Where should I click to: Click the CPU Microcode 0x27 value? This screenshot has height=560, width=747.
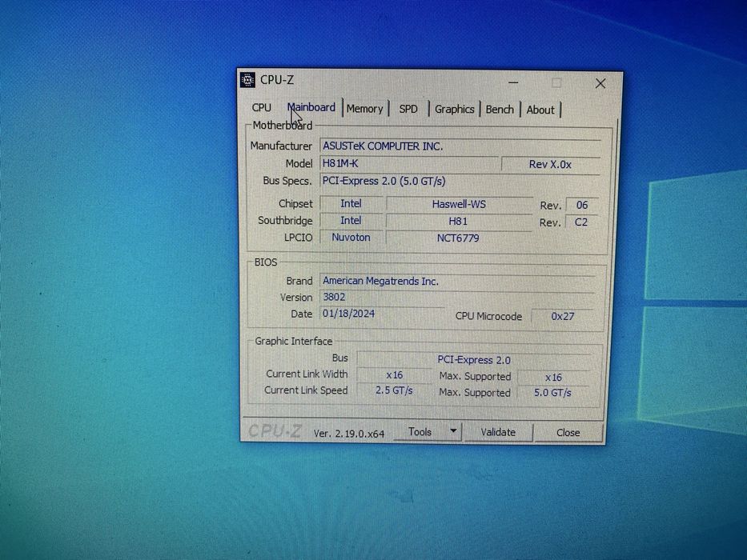coord(563,316)
